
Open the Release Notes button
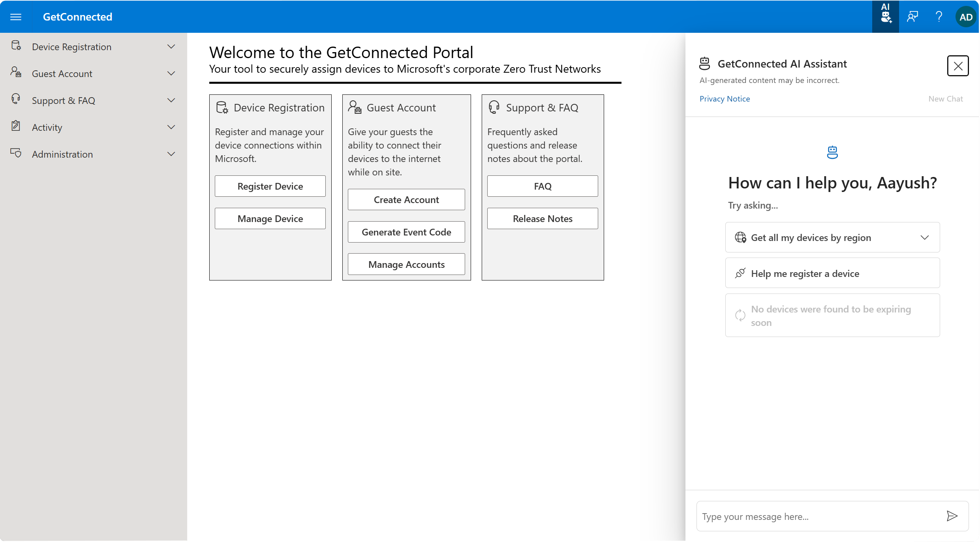point(543,218)
